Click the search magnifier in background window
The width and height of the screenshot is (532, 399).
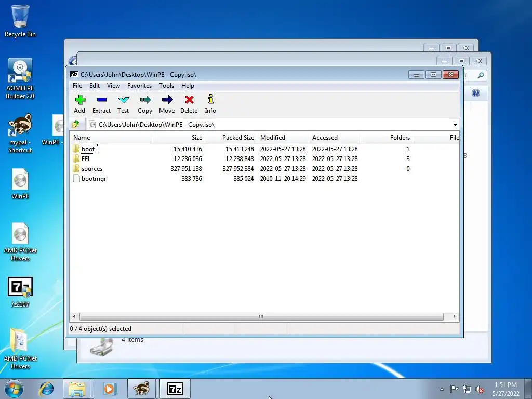[x=481, y=75]
